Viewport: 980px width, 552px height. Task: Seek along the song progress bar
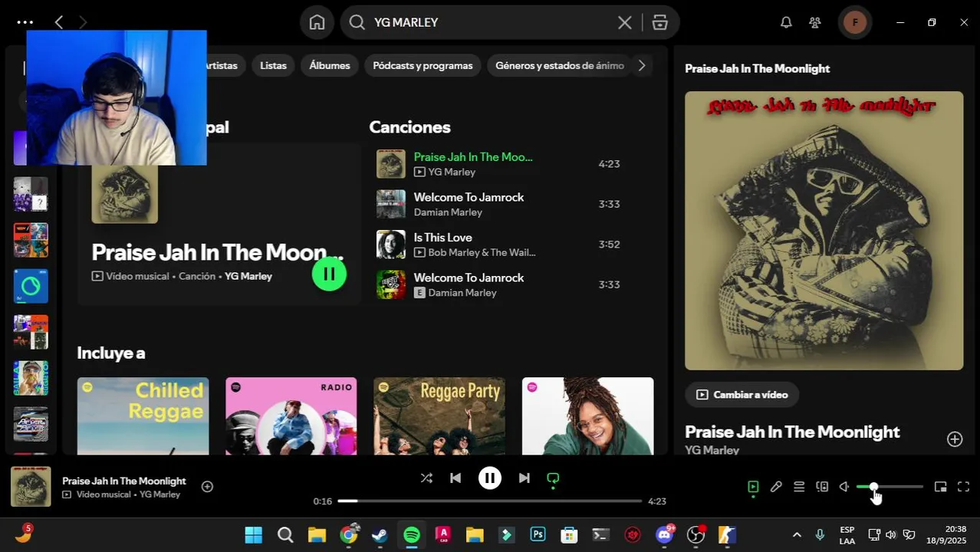490,501
